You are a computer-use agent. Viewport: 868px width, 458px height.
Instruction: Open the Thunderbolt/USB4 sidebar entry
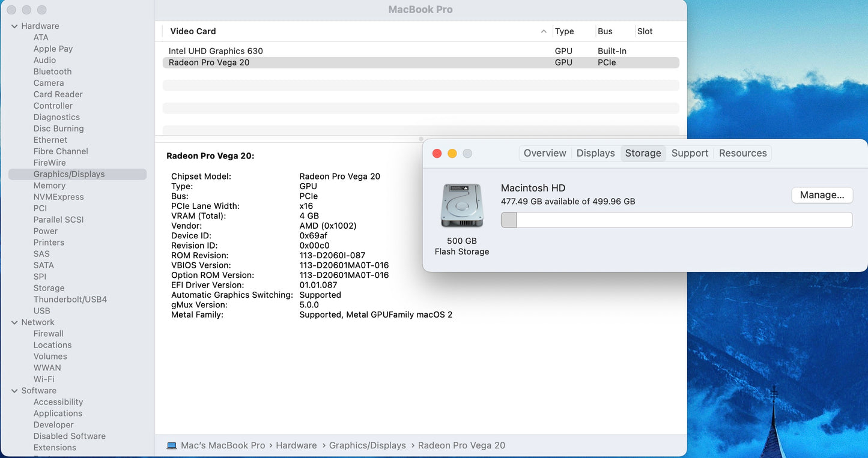(x=70, y=300)
